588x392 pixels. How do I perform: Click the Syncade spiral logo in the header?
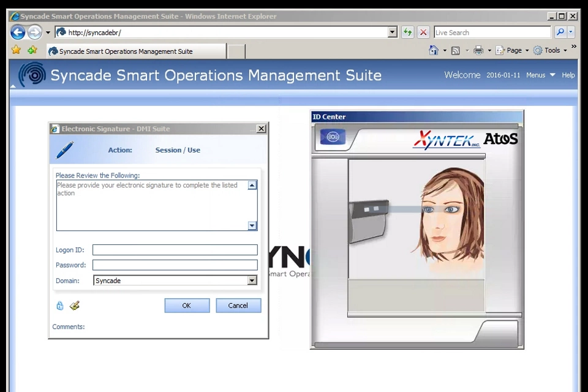click(x=32, y=74)
